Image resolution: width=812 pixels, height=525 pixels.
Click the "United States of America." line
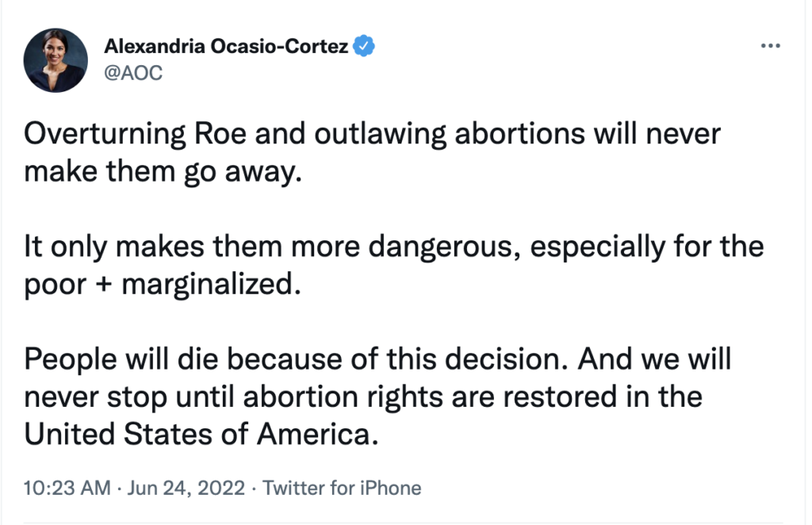coord(197,433)
